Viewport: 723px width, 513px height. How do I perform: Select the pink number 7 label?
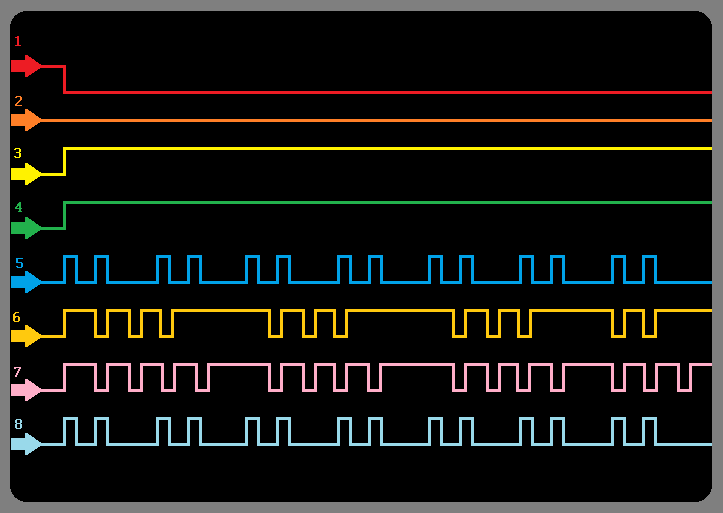(x=18, y=371)
